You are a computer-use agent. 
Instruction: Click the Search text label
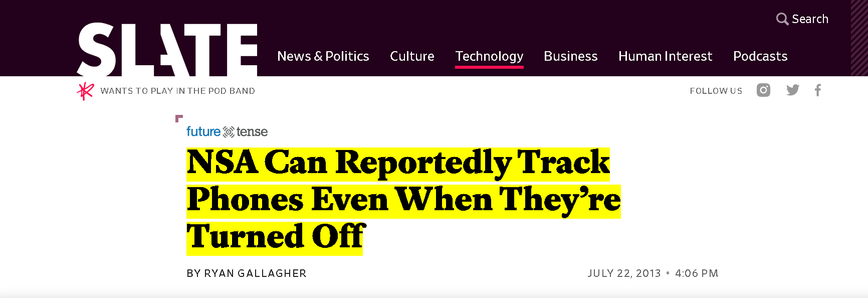(810, 19)
